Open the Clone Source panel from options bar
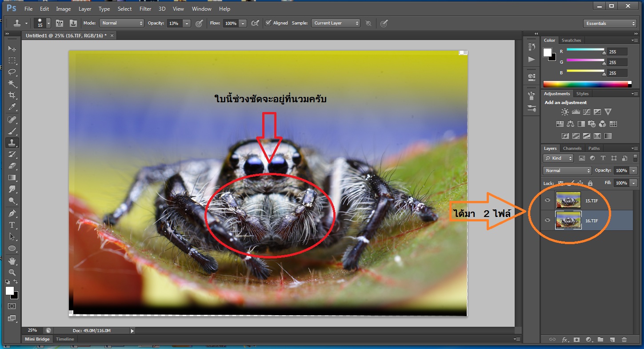The height and width of the screenshot is (349, 644). [73, 23]
